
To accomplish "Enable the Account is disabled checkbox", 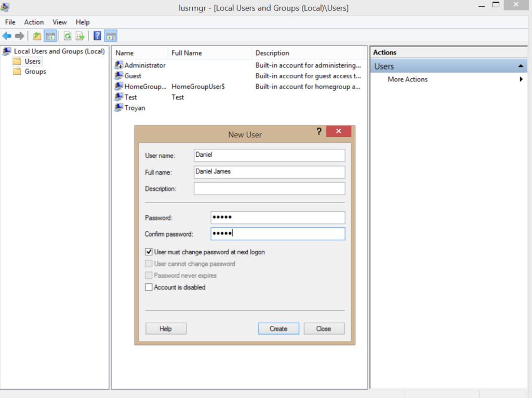I will pyautogui.click(x=149, y=287).
